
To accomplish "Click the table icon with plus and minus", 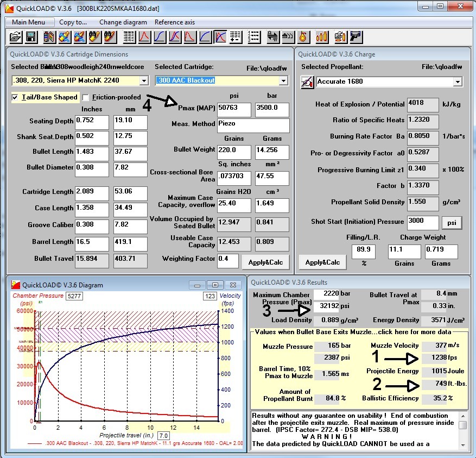I will pyautogui.click(x=236, y=37).
